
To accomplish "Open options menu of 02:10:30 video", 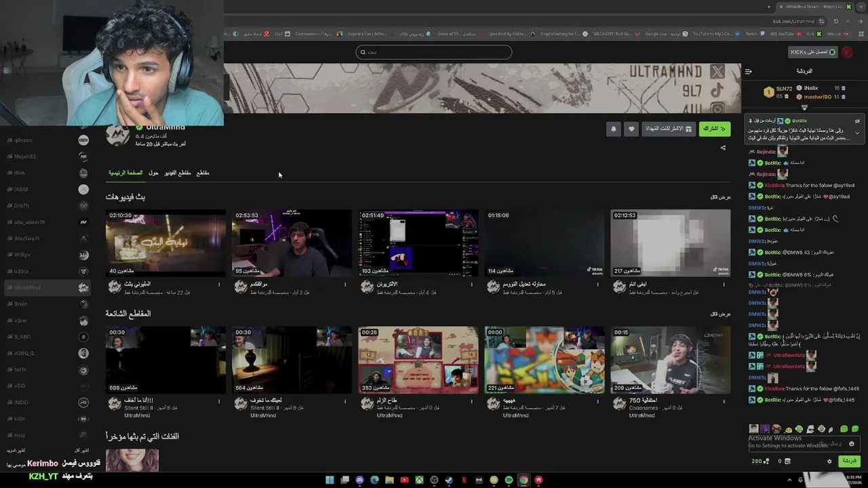I will 219,285.
